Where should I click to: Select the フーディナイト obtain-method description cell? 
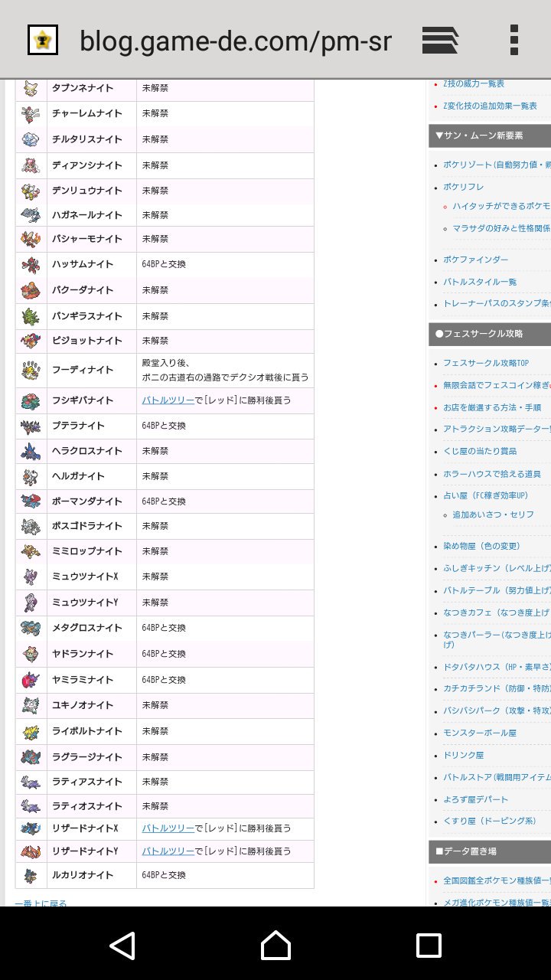(x=225, y=371)
